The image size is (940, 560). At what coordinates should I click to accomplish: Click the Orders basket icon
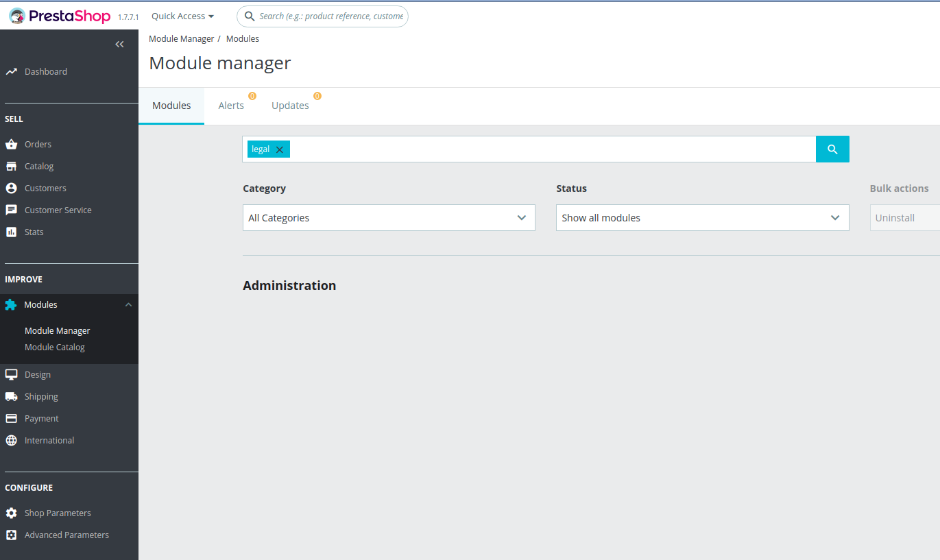pyautogui.click(x=11, y=144)
